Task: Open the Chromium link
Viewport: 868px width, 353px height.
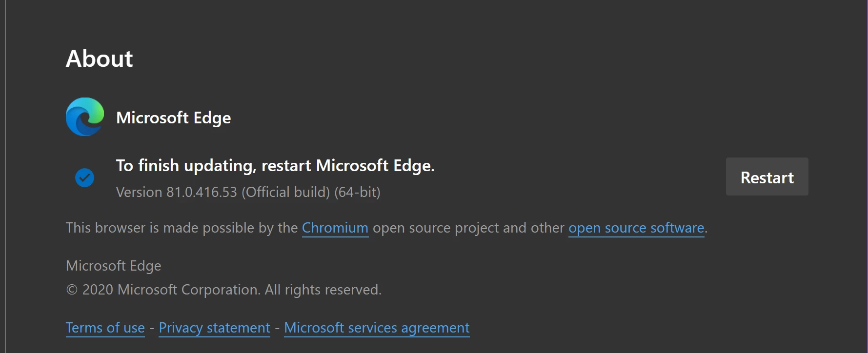Action: (x=335, y=228)
